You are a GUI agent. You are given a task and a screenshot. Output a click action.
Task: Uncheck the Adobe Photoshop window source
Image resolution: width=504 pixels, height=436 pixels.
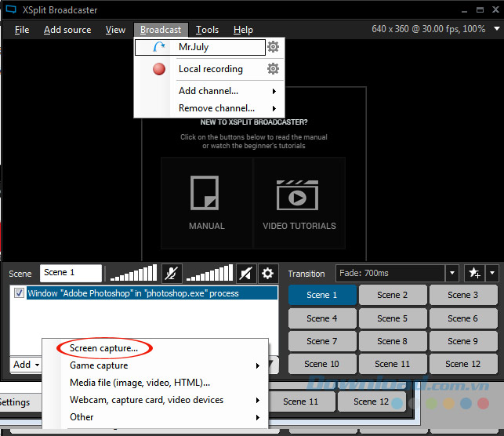pyautogui.click(x=19, y=293)
